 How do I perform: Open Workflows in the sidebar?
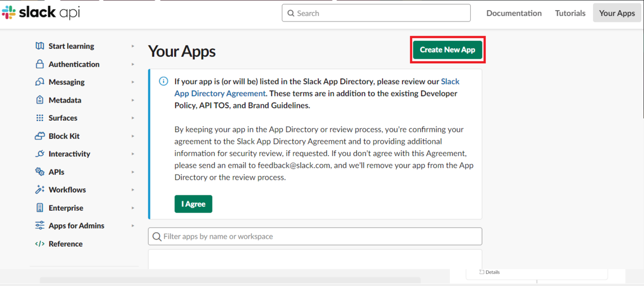pos(67,190)
